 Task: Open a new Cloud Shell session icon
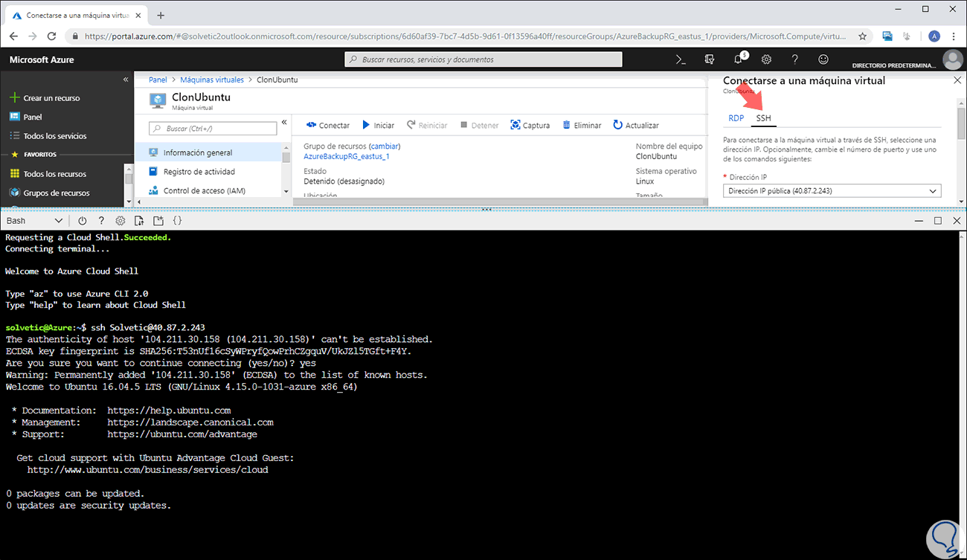158,221
